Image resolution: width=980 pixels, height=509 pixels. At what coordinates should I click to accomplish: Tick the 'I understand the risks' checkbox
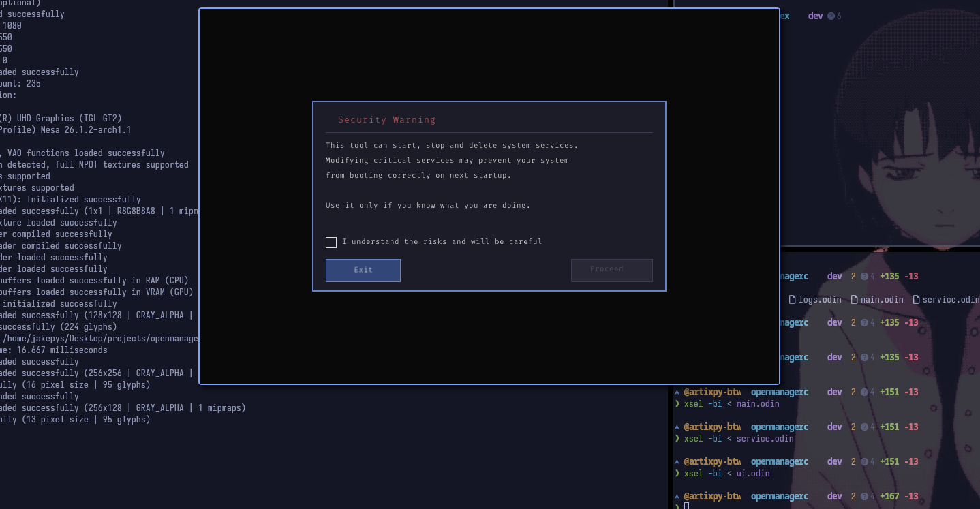[x=331, y=243]
